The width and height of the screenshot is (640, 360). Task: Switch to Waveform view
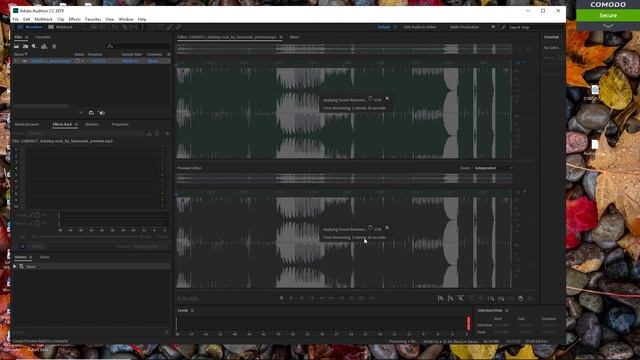coord(30,27)
